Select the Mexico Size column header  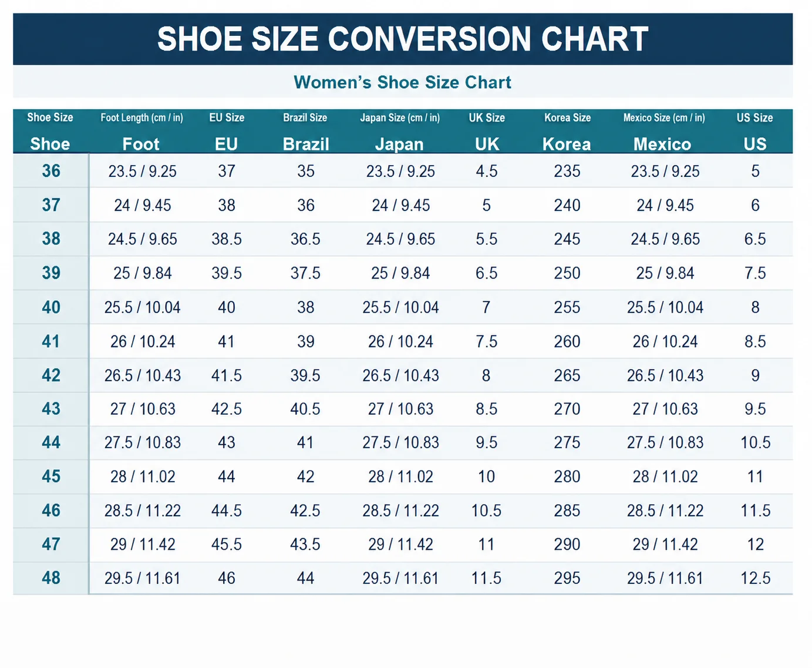[x=664, y=131]
